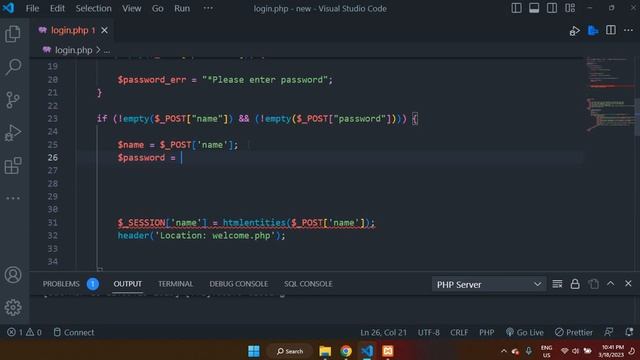This screenshot has width=640, height=360.
Task: Click the errors and warnings status indicator
Action: [x=24, y=333]
